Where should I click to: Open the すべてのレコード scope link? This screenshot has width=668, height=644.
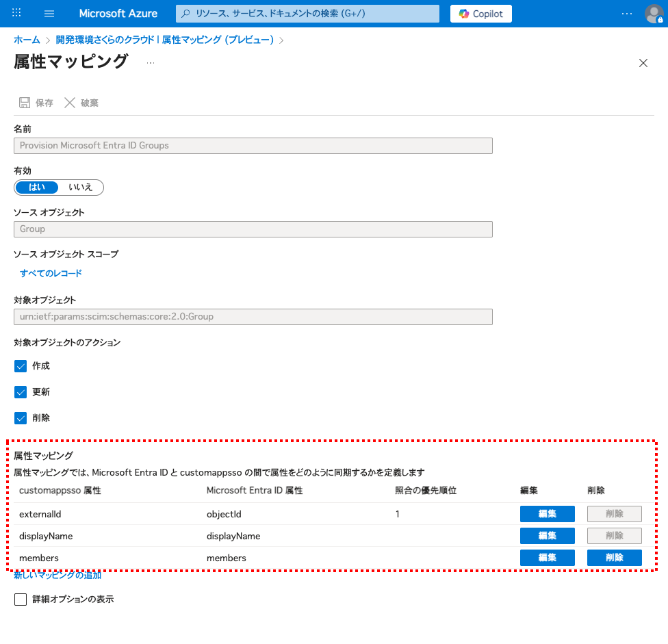pyautogui.click(x=51, y=273)
